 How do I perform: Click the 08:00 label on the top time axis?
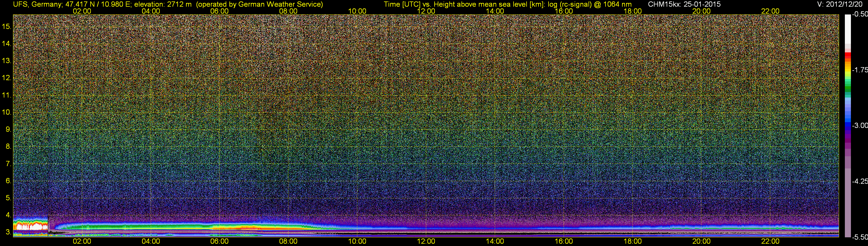[x=288, y=11]
